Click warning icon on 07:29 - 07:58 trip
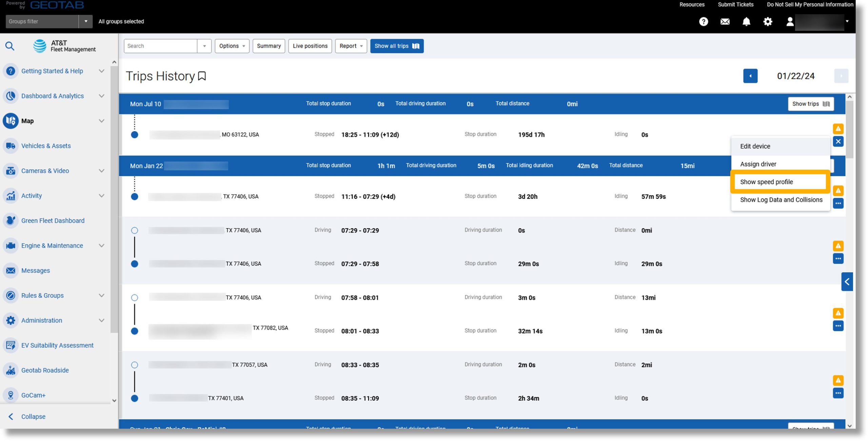This screenshot has height=441, width=868. point(838,246)
